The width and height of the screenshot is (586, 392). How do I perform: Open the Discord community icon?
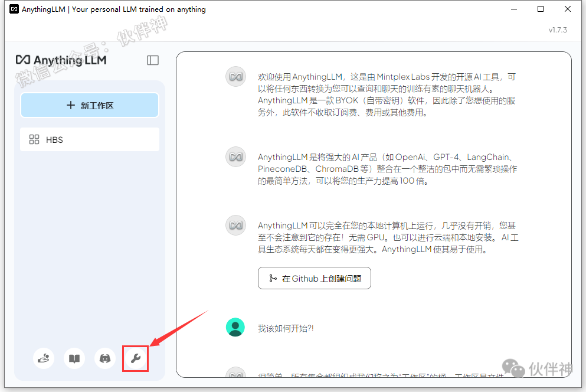click(105, 358)
